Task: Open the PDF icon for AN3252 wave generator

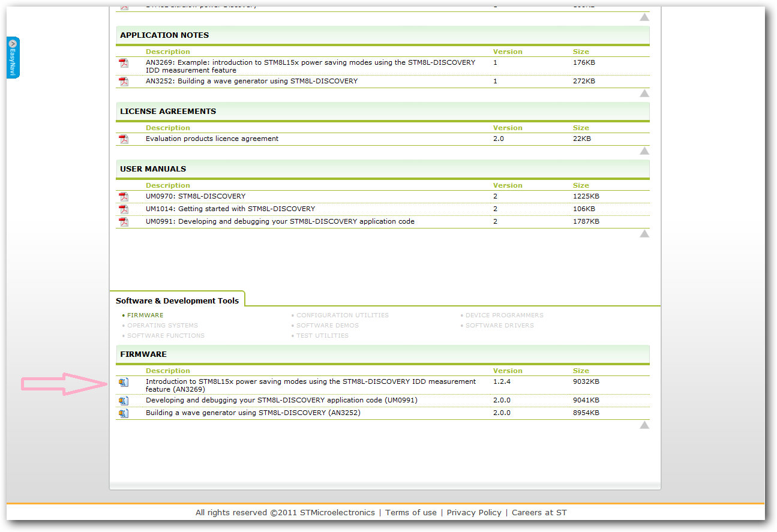Action: pos(124,82)
